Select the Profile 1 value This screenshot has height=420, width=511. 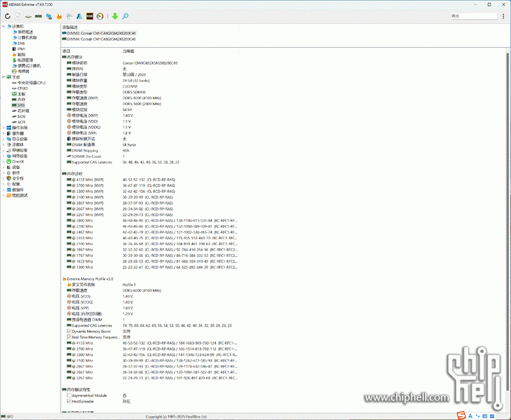point(129,285)
